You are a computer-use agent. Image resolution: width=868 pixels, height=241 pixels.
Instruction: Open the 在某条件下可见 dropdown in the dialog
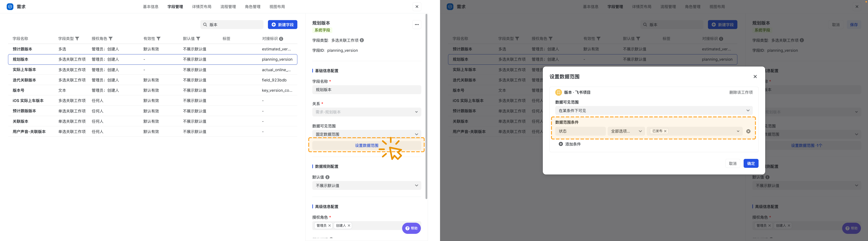(654, 111)
